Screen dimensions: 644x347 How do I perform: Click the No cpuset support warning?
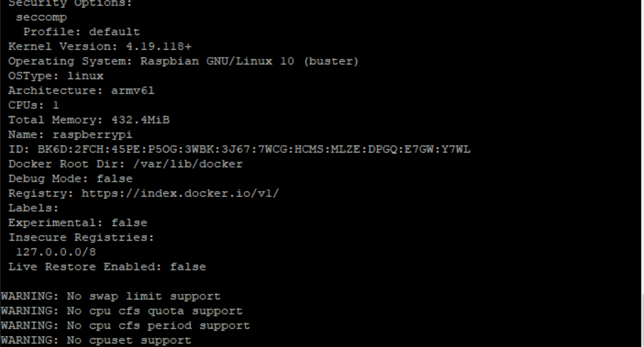96,340
